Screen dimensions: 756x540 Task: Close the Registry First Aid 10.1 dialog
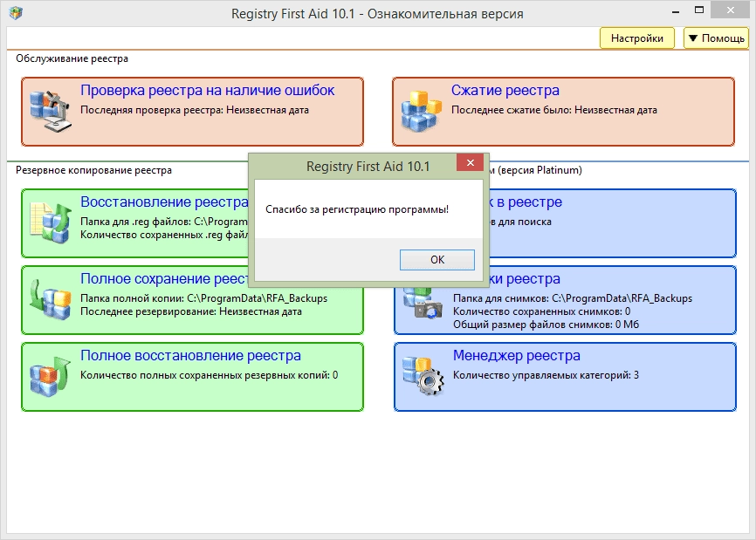(x=470, y=163)
